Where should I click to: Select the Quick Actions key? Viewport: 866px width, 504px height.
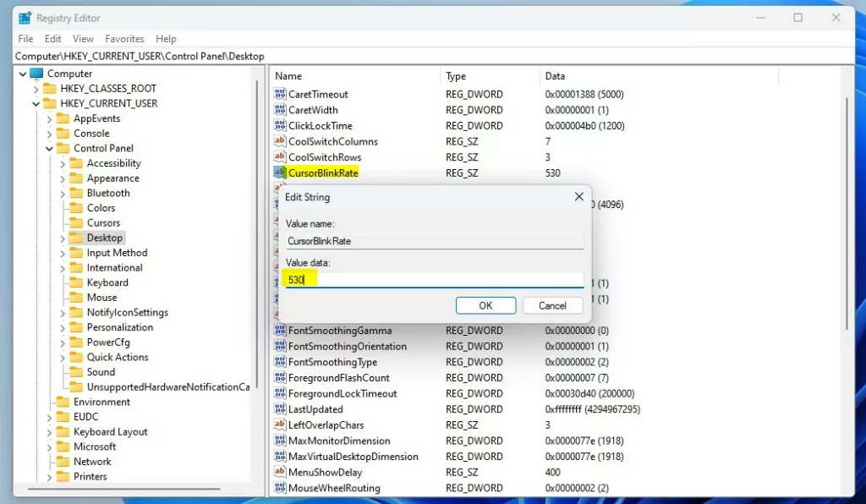pyautogui.click(x=118, y=357)
